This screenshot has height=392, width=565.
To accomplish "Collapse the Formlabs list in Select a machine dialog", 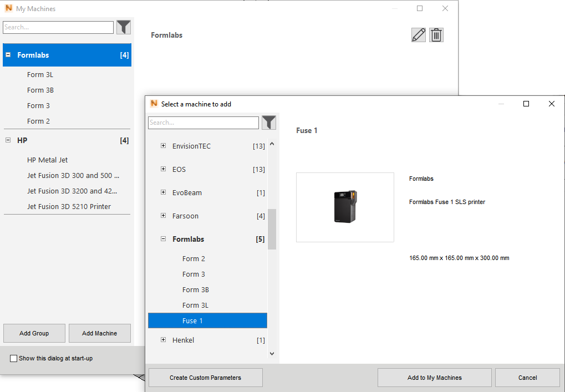I will pos(163,239).
